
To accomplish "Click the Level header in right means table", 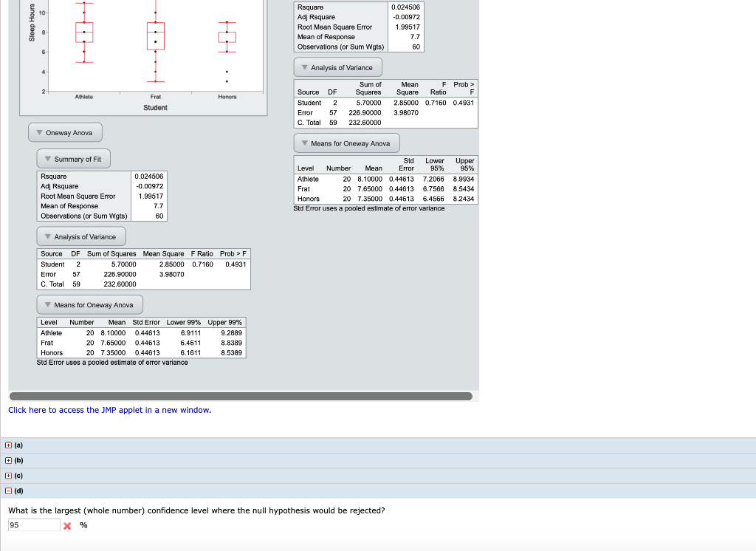I will (306, 168).
